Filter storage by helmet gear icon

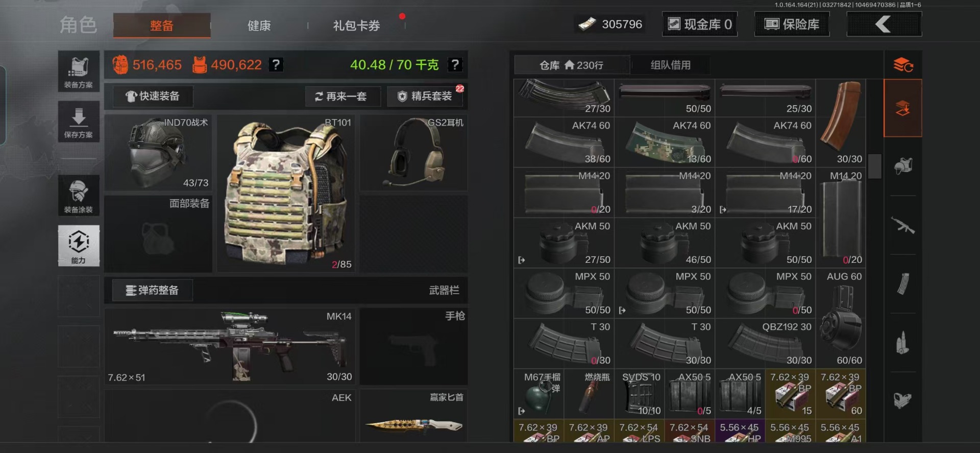point(902,166)
